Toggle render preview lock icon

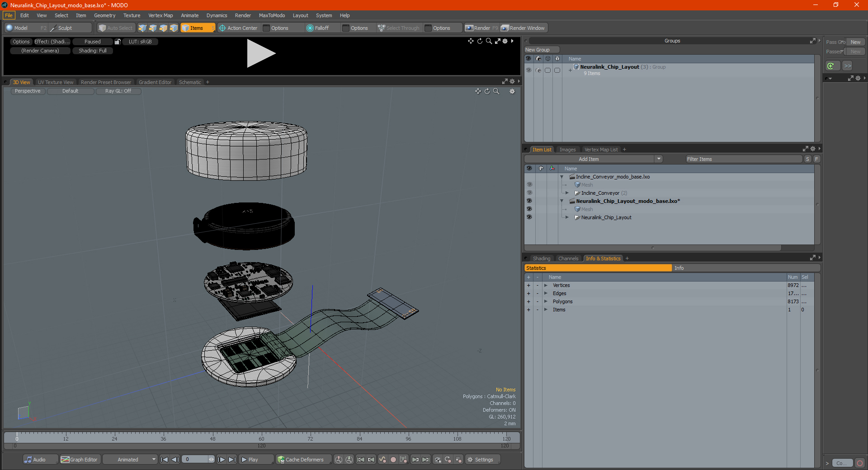point(118,42)
